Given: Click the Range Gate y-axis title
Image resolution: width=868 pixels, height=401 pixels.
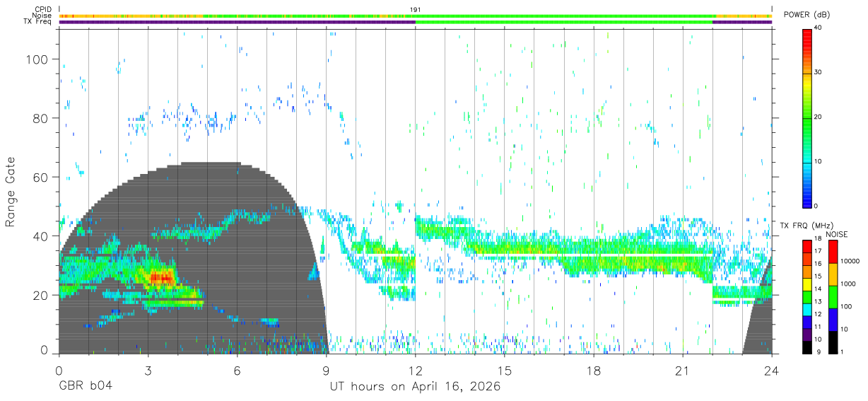Looking at the screenshot, I should click(x=11, y=192).
